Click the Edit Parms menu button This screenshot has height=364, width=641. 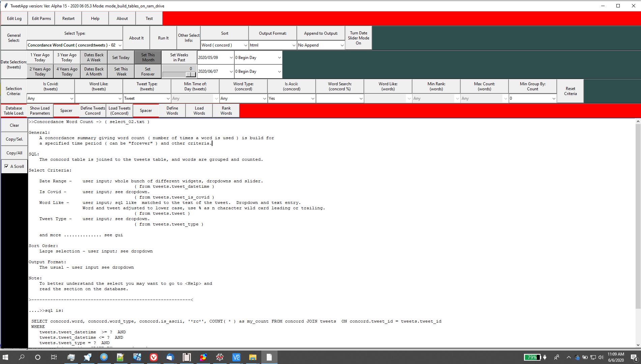tap(41, 19)
